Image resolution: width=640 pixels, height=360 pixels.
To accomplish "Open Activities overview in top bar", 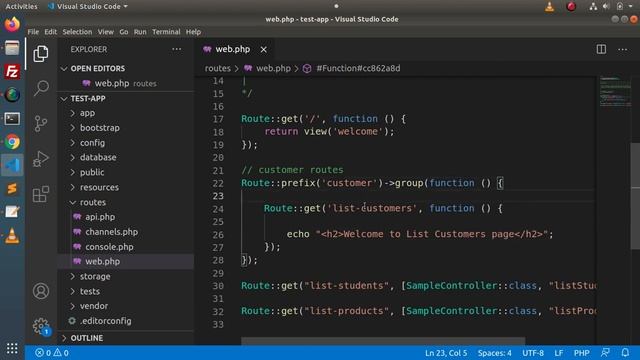I will pos(21,6).
